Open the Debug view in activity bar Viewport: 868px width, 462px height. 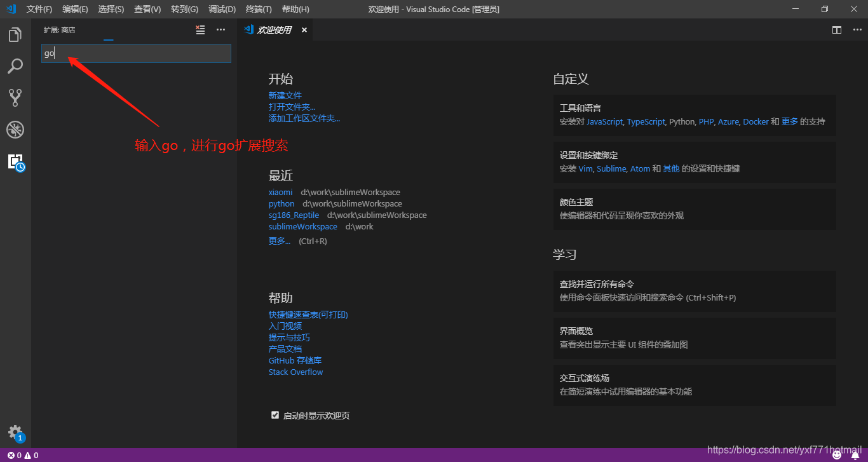15,130
